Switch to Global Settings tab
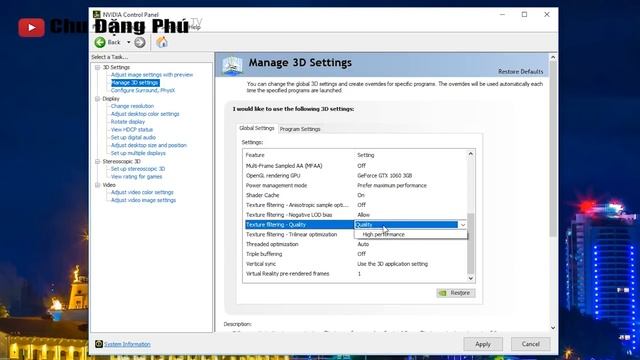 click(257, 128)
